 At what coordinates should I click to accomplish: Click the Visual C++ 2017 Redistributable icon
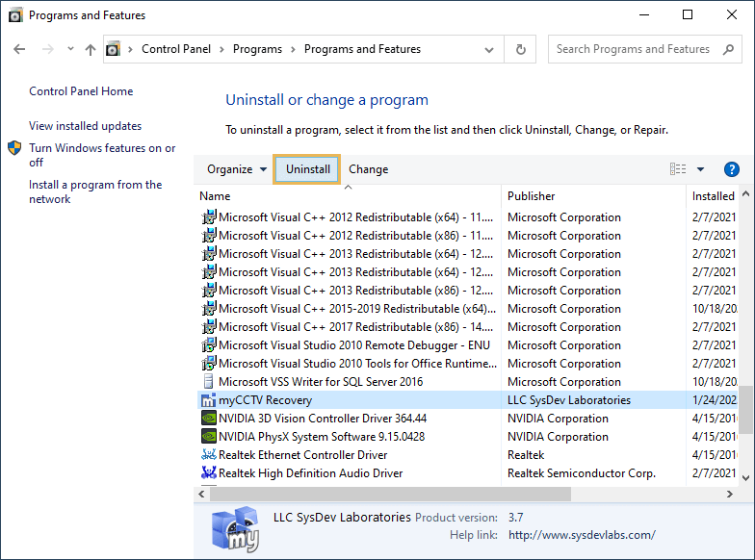(208, 327)
